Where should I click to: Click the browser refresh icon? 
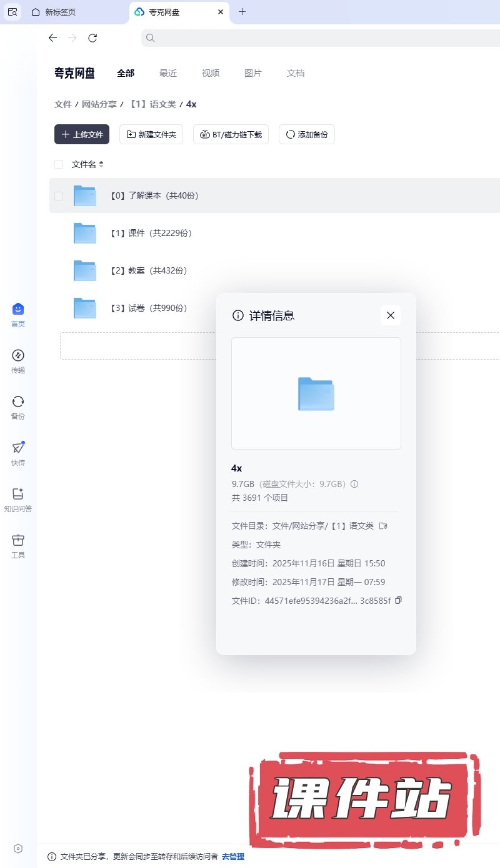[92, 38]
